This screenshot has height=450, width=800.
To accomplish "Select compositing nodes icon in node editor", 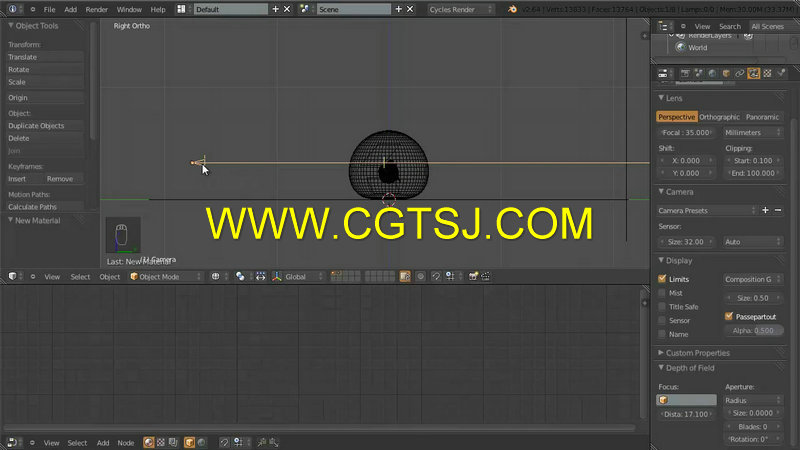I will coord(173,442).
